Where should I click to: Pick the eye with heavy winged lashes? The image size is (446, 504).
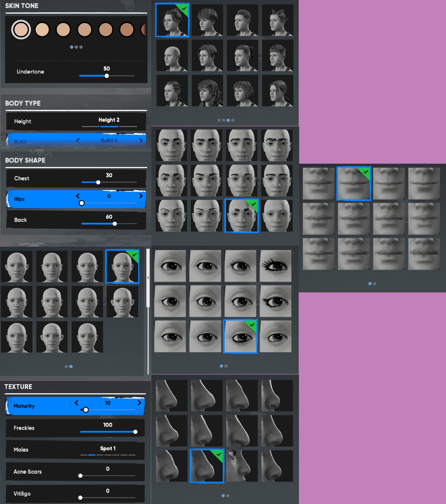[x=275, y=266]
